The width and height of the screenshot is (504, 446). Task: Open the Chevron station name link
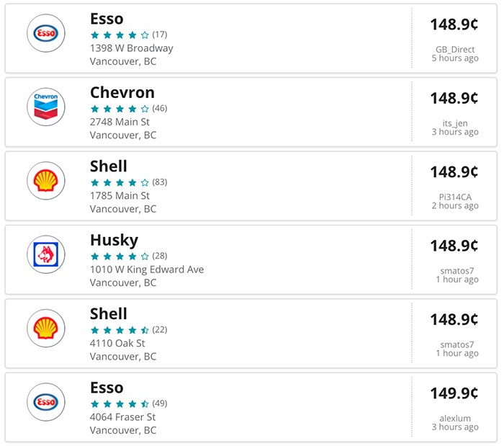click(122, 93)
